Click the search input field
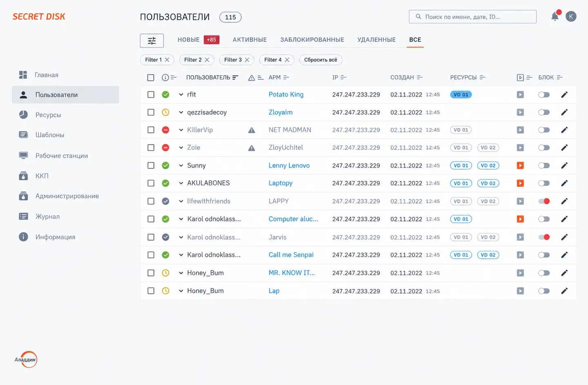Viewport: 588px width, 385px height. click(x=472, y=17)
